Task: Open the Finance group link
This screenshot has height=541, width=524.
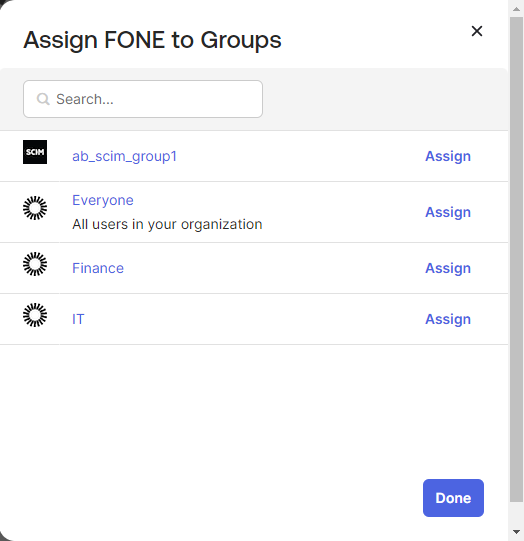Action: pyautogui.click(x=98, y=268)
